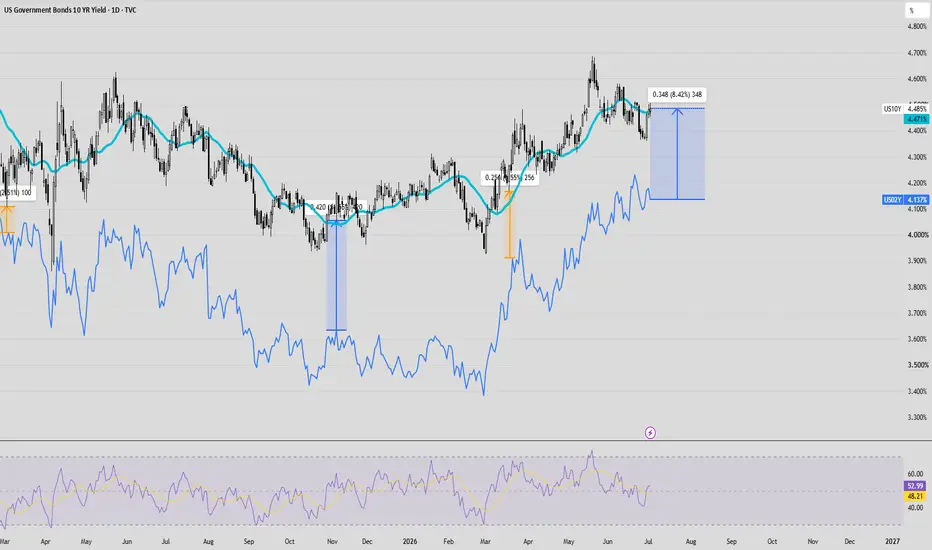Viewport: 932px width, 550px height.
Task: Select the orange measure arrow below the 256 label
Action: (509, 224)
